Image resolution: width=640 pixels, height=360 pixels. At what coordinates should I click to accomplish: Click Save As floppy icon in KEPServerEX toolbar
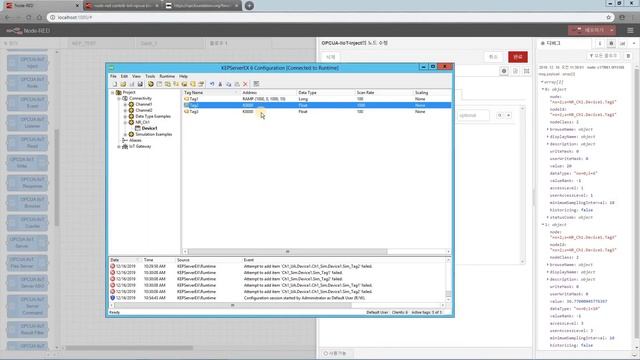pyautogui.click(x=140, y=84)
